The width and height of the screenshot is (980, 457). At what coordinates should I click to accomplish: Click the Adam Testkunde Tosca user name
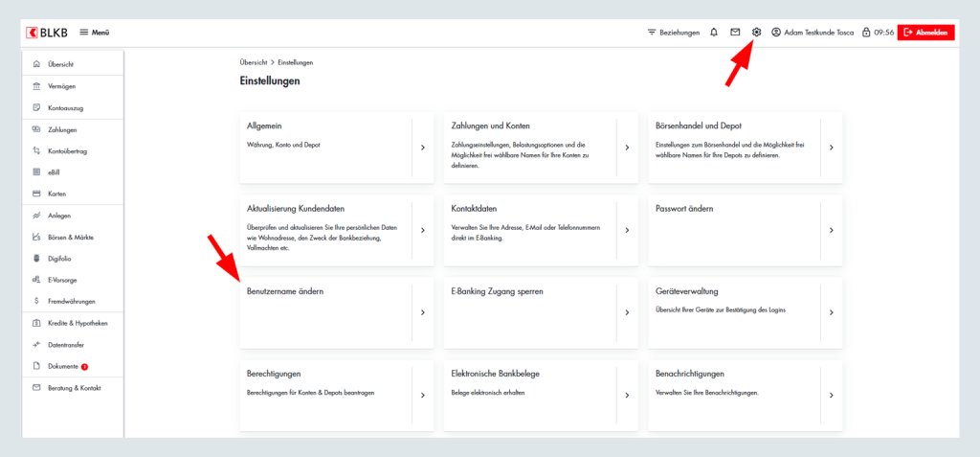(819, 33)
